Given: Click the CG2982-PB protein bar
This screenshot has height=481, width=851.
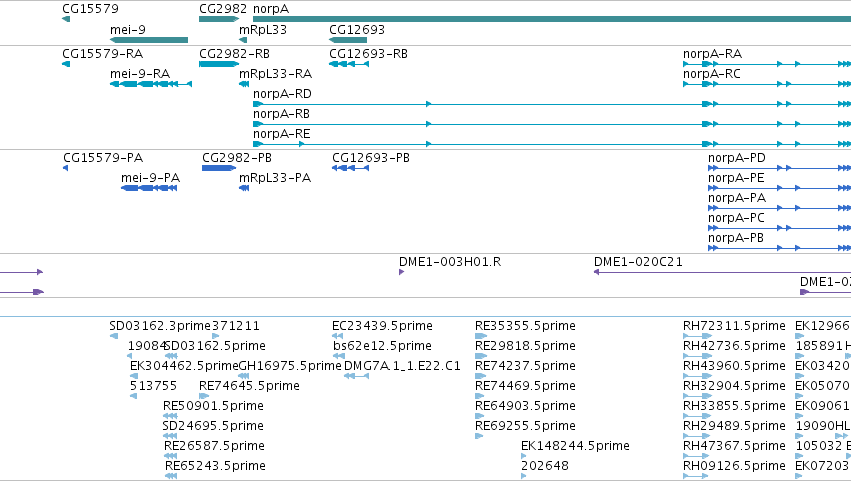Looking at the screenshot, I should click(x=219, y=168).
